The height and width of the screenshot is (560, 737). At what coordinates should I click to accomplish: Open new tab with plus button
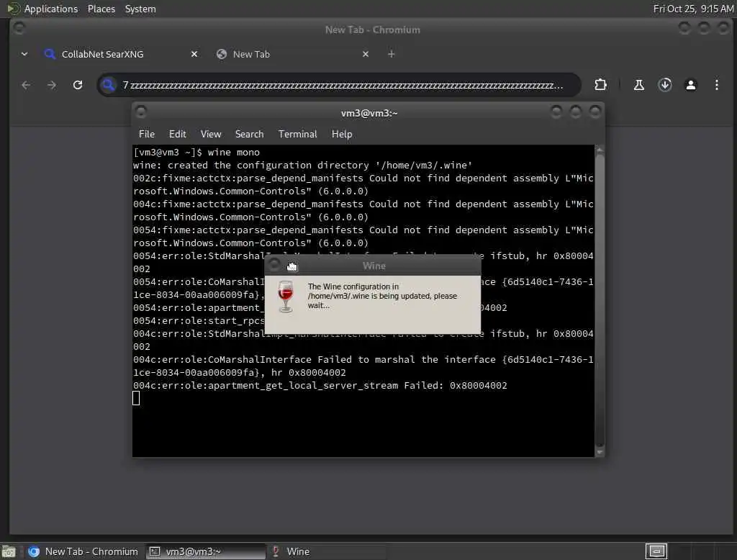click(x=391, y=54)
